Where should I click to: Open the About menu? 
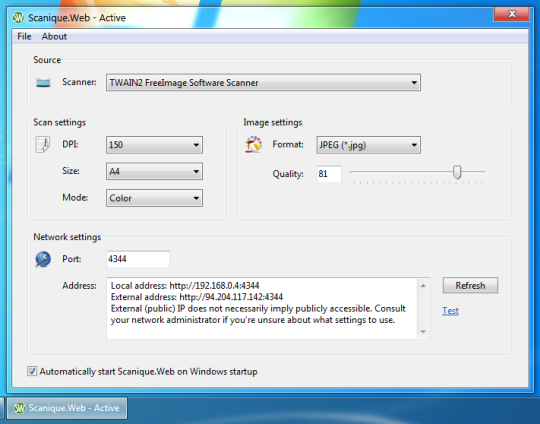[x=54, y=37]
